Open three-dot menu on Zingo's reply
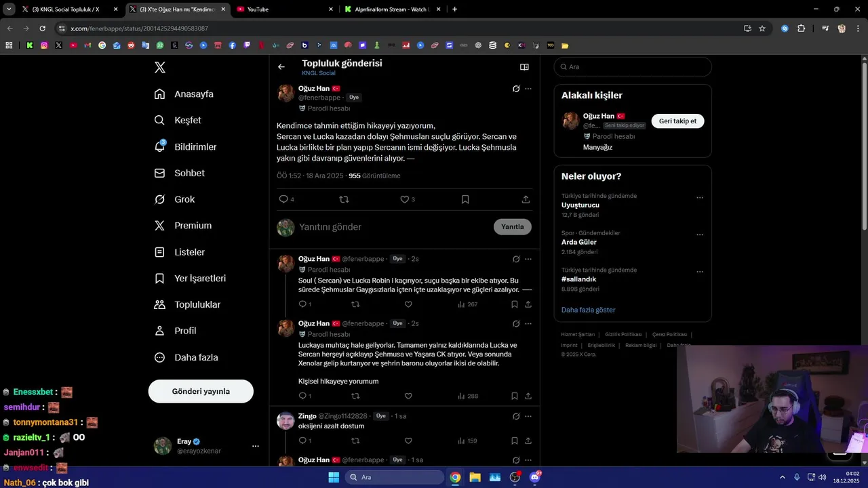The width and height of the screenshot is (868, 488). point(528,416)
